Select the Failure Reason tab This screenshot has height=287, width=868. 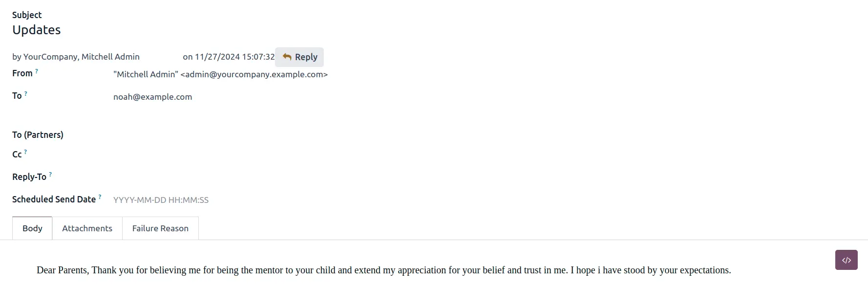pyautogui.click(x=160, y=228)
